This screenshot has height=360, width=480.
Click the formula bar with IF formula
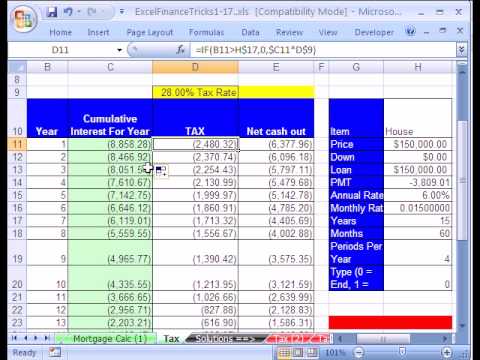click(323, 50)
